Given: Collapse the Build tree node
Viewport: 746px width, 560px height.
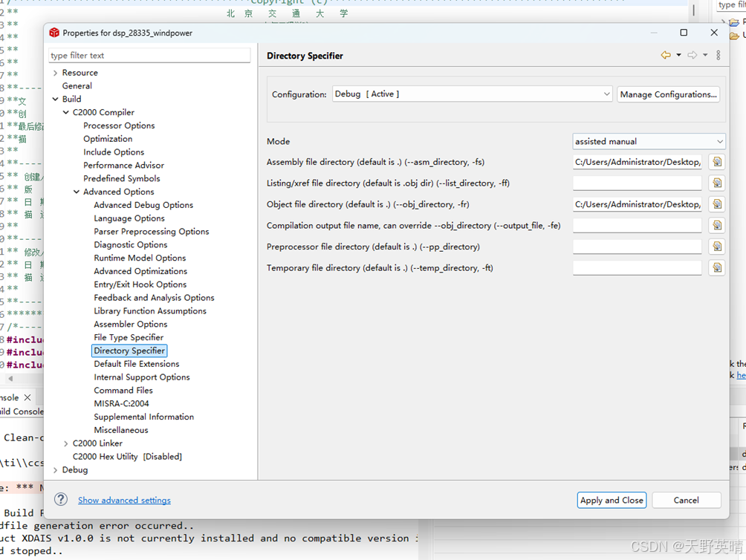Looking at the screenshot, I should pos(55,99).
